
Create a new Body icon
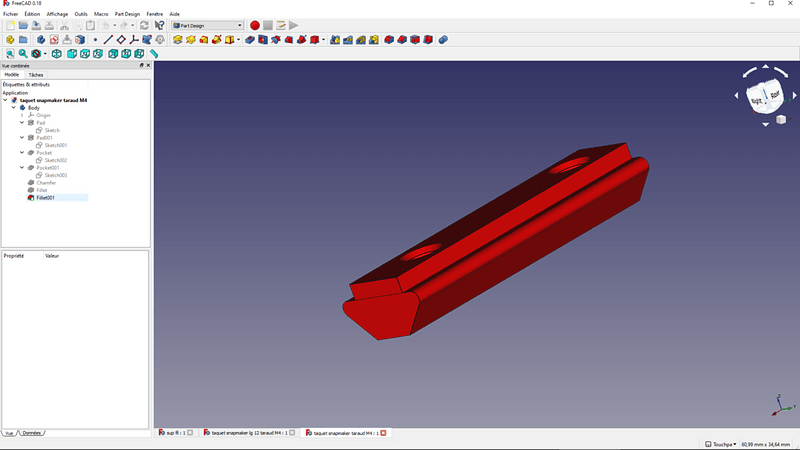[41, 40]
